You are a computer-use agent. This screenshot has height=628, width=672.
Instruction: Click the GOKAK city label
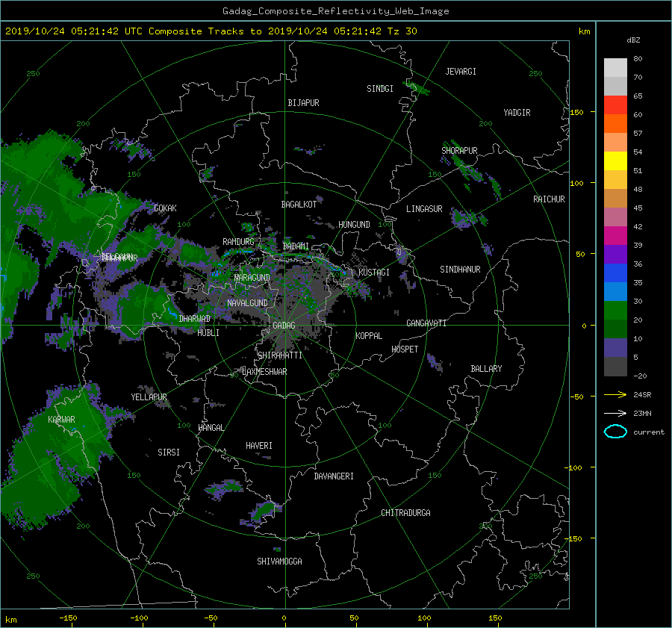[166, 208]
